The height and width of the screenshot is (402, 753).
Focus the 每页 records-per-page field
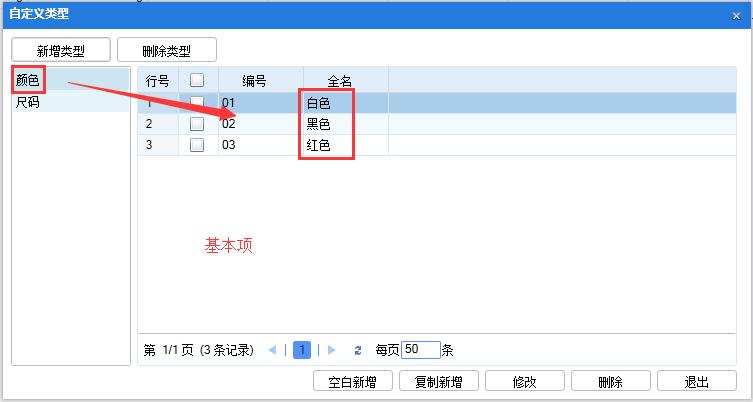click(x=421, y=350)
